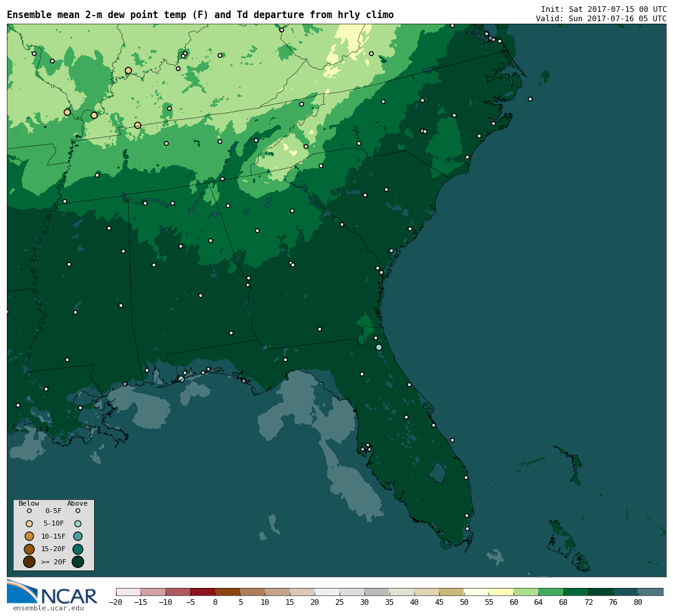Click Lake Okeechobee on the Florida map
This screenshot has height=616, width=673.
[x=437, y=473]
